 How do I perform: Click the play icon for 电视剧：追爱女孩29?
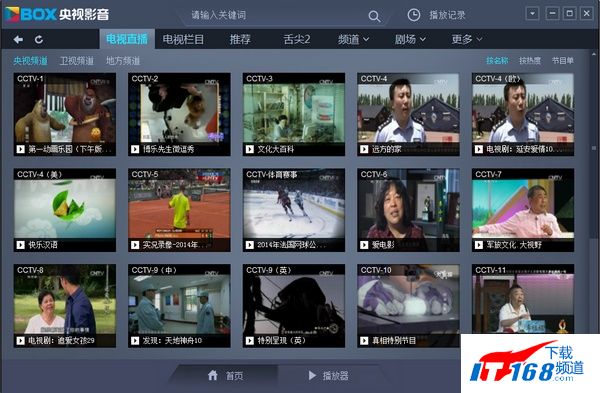[21, 341]
